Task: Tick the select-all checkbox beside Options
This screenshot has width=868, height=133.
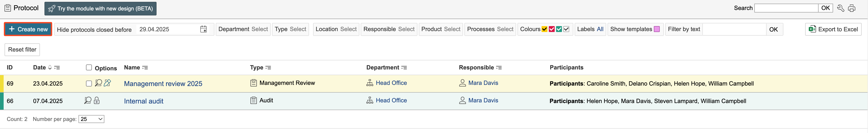Action: [89, 68]
